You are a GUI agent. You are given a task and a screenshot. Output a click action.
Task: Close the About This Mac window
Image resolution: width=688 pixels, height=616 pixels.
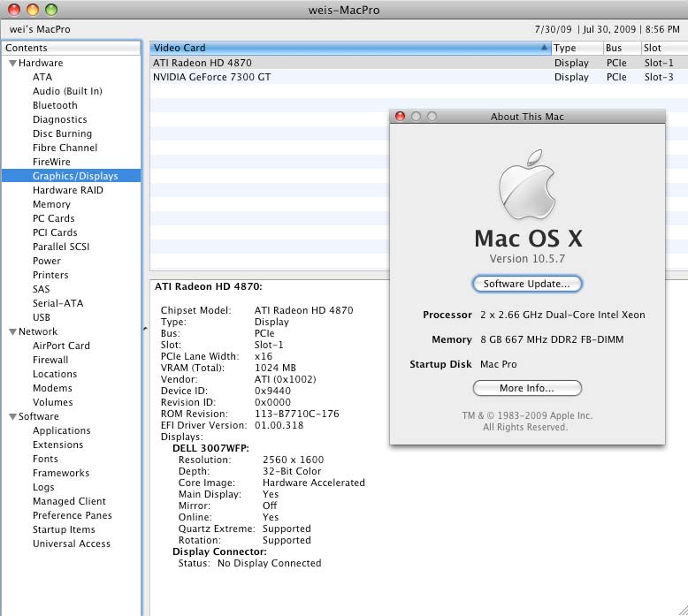[x=400, y=117]
